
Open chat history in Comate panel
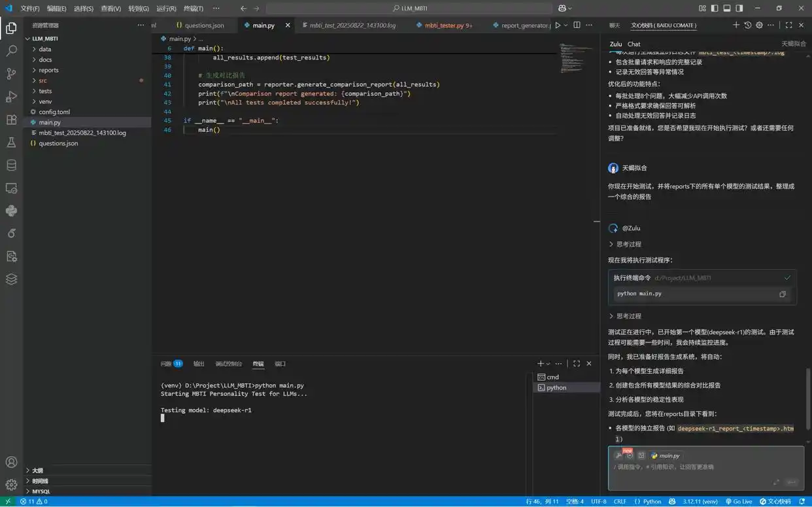(x=747, y=25)
